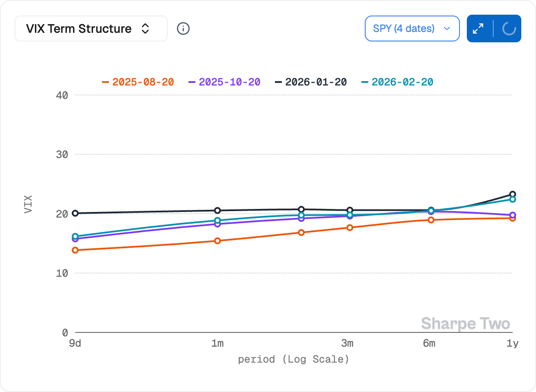Click the orange 2025-08-20 legend color dash
The width and height of the screenshot is (536, 392).
(x=105, y=82)
